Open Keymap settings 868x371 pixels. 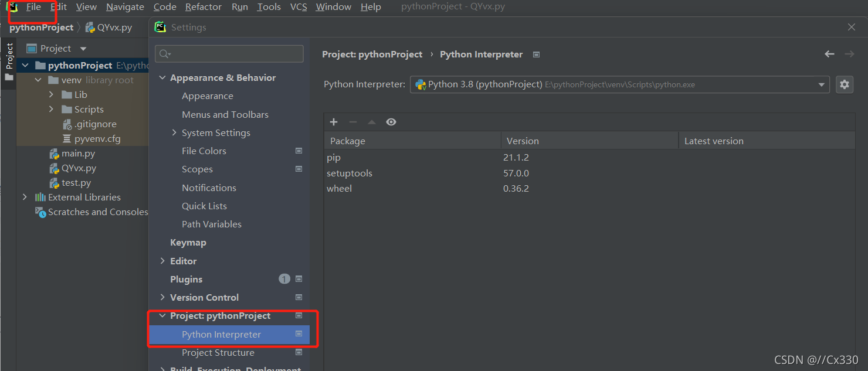point(188,243)
